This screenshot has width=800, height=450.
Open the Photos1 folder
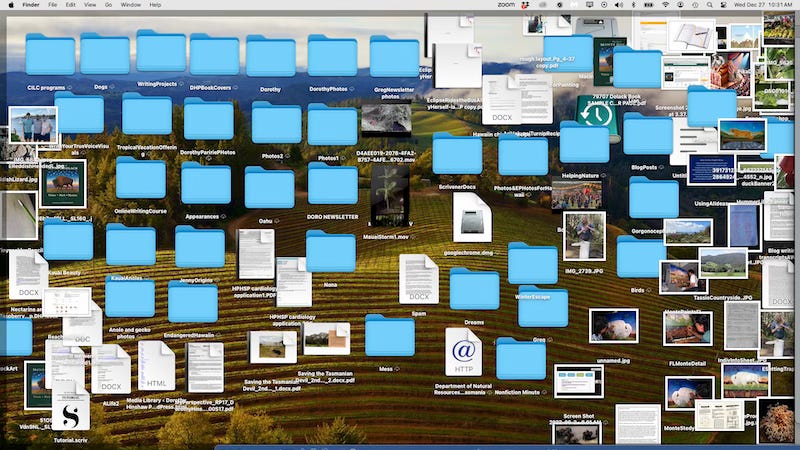point(332,124)
